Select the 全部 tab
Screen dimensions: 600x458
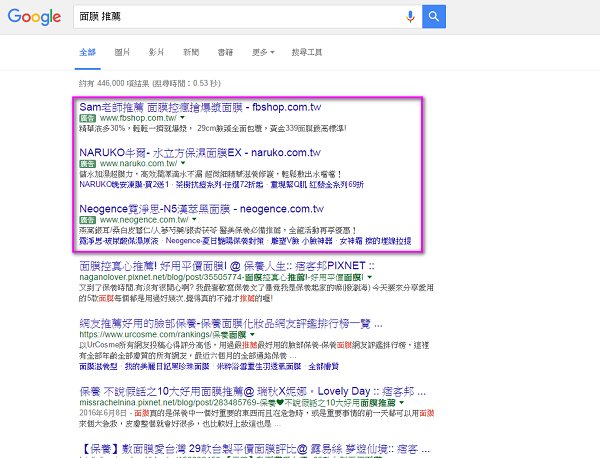click(x=88, y=52)
